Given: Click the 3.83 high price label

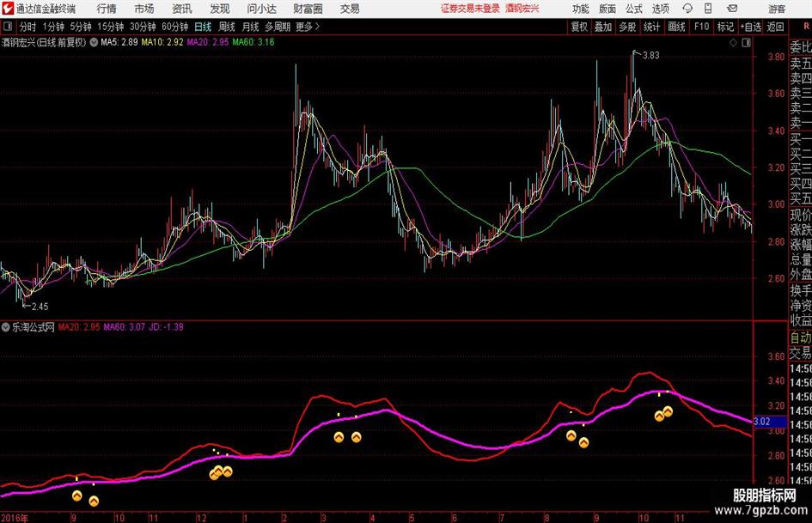Looking at the screenshot, I should (x=651, y=56).
